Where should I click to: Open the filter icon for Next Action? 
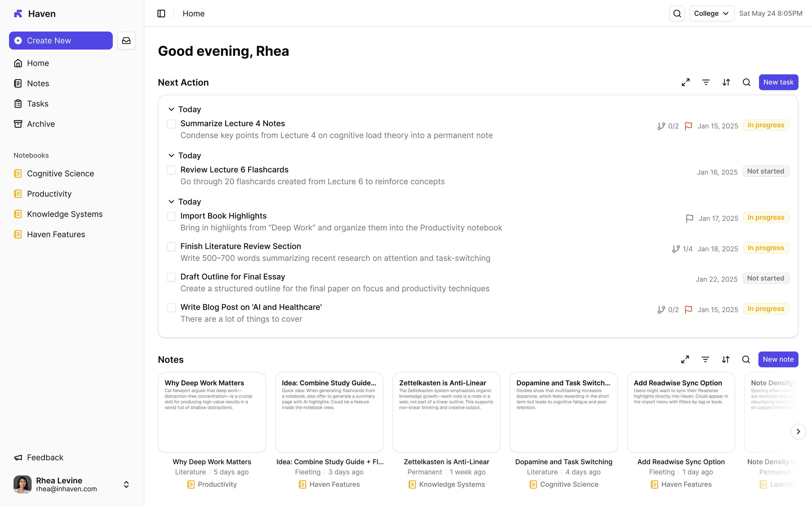(x=706, y=82)
